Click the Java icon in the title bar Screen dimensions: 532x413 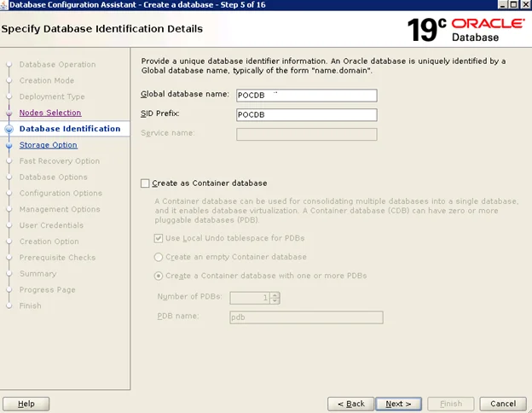[3, 5]
